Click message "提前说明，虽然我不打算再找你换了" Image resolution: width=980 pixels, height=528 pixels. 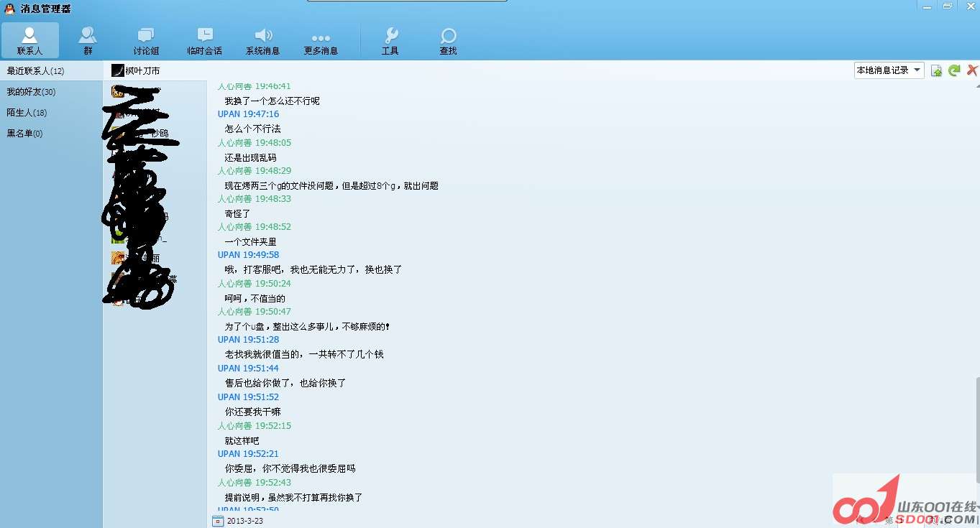tap(293, 498)
